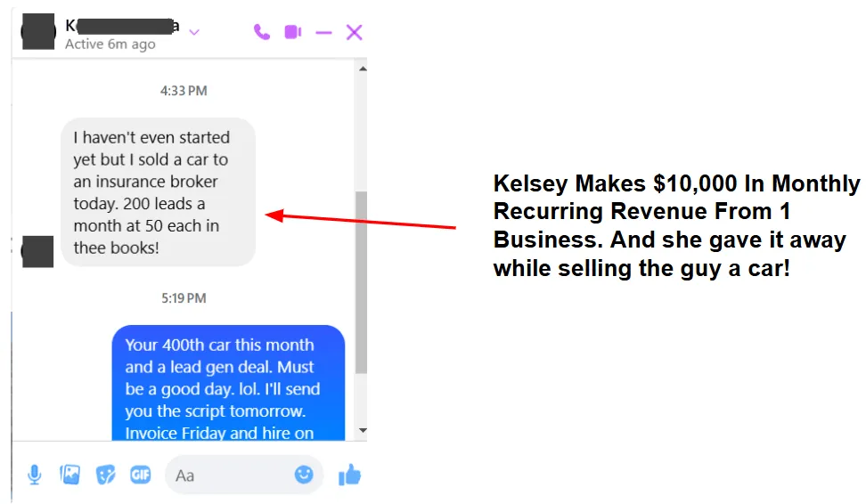Image resolution: width=866 pixels, height=504 pixels.
Task: Send a thumbs-up like
Action: (349, 475)
